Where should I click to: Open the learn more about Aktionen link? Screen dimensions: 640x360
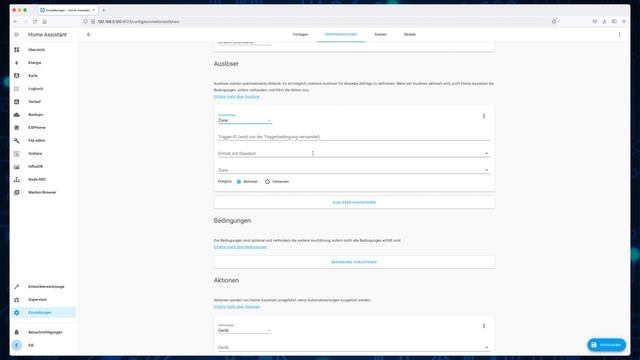click(x=237, y=307)
